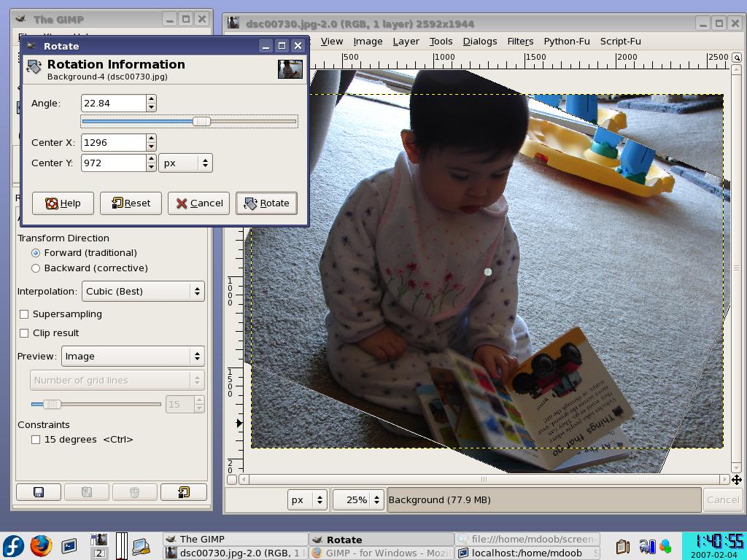This screenshot has width=747, height=560.
Task: Toggle the 15 degrees constraint checkbox
Action: point(36,440)
